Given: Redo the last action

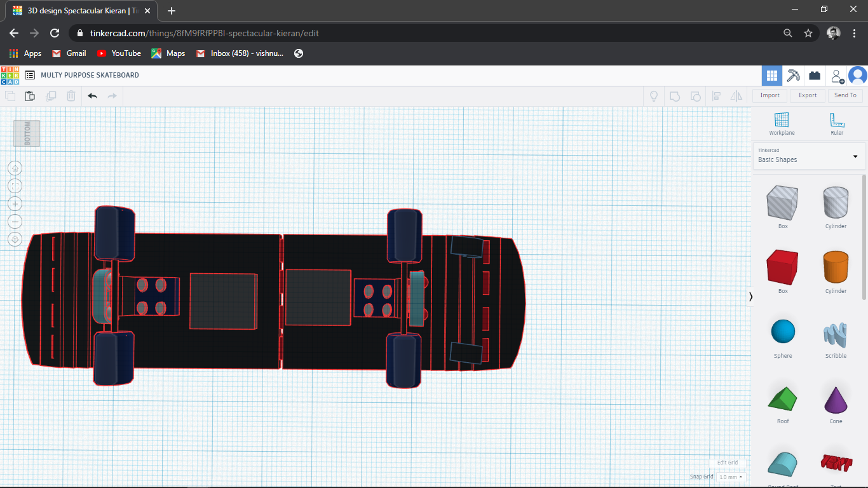Looking at the screenshot, I should point(112,96).
